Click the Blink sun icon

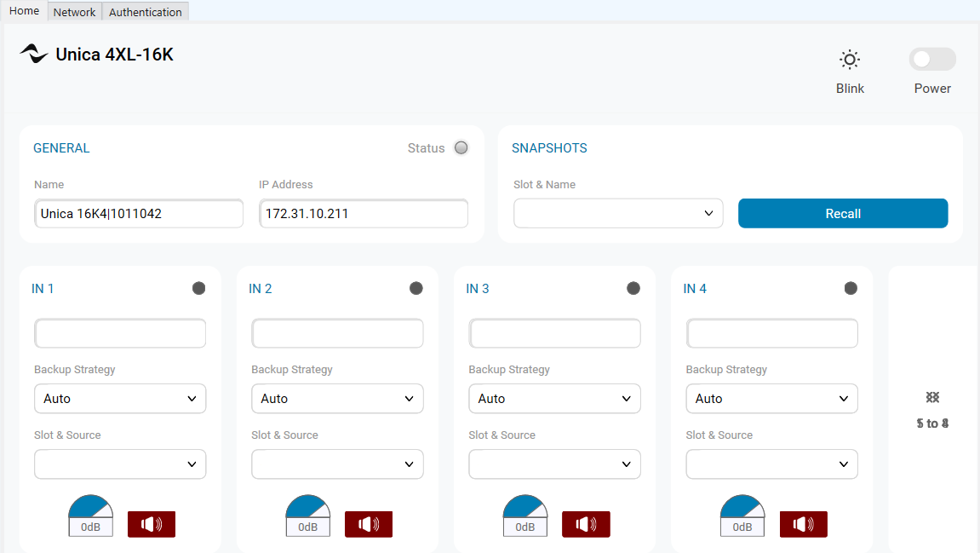click(850, 60)
